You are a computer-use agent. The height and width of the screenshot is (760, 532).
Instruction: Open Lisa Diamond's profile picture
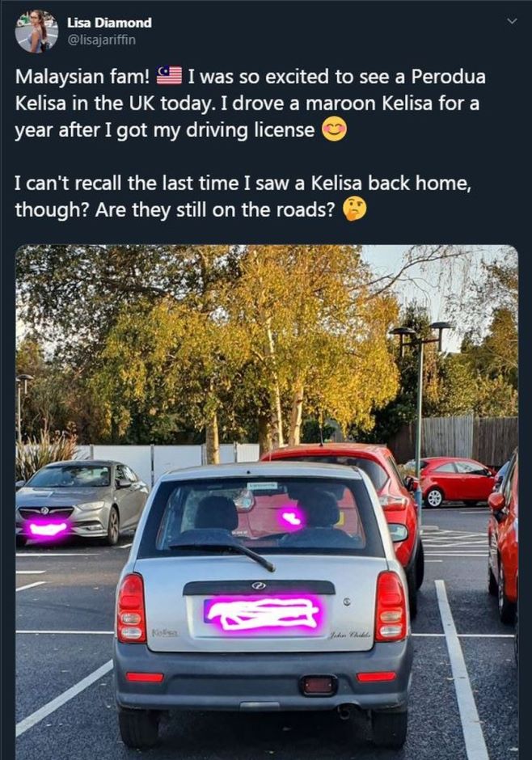coord(37,32)
